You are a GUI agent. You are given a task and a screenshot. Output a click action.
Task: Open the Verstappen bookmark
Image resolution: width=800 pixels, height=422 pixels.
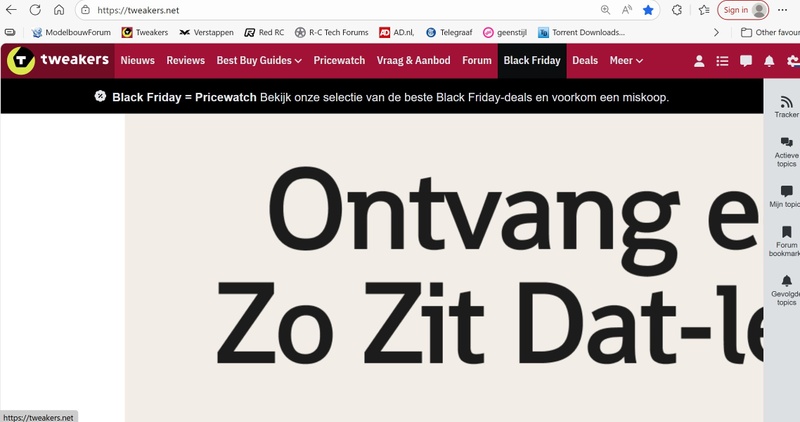tap(206, 32)
